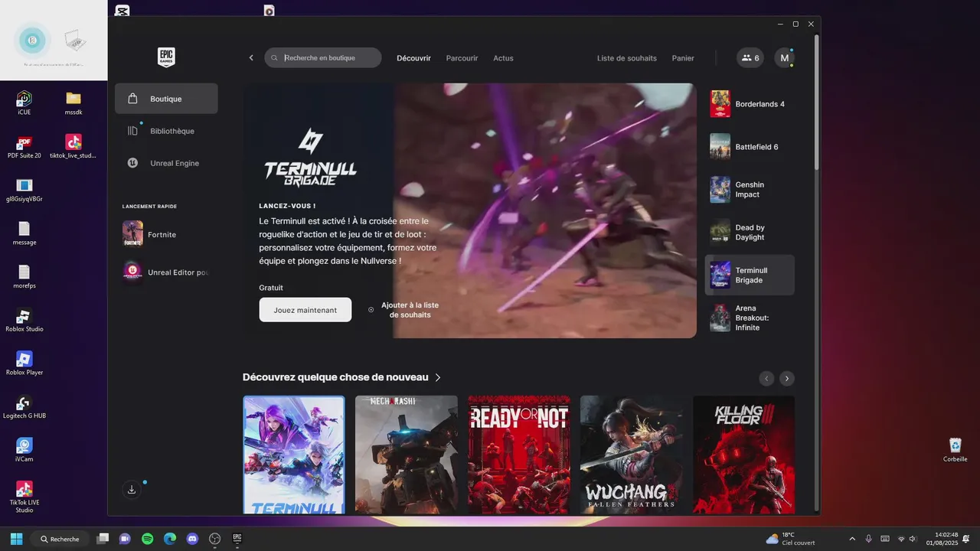The height and width of the screenshot is (551, 980).
Task: Open Discord from the taskbar
Action: tap(192, 539)
